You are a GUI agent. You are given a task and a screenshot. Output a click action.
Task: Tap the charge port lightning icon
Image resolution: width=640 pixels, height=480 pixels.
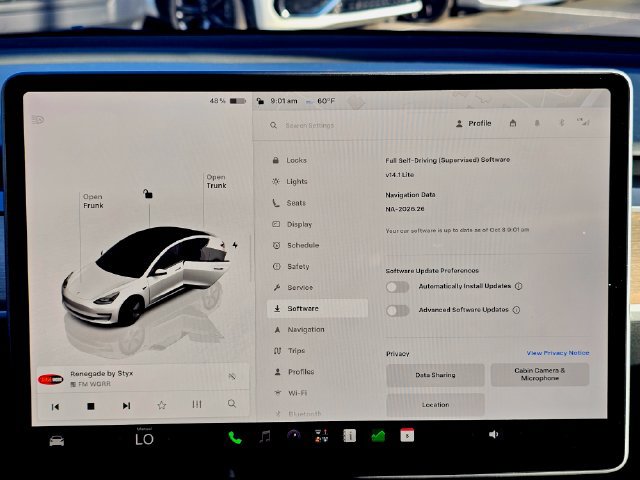pos(235,245)
